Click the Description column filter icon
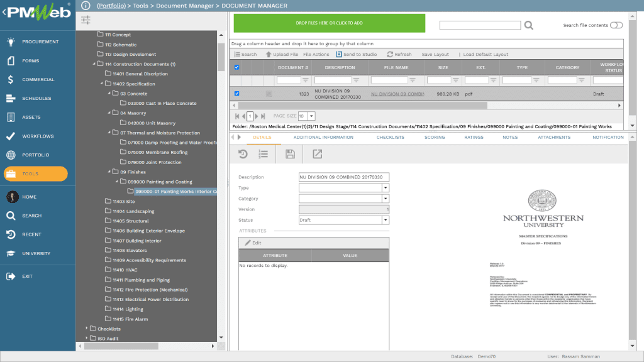 pyautogui.click(x=356, y=80)
